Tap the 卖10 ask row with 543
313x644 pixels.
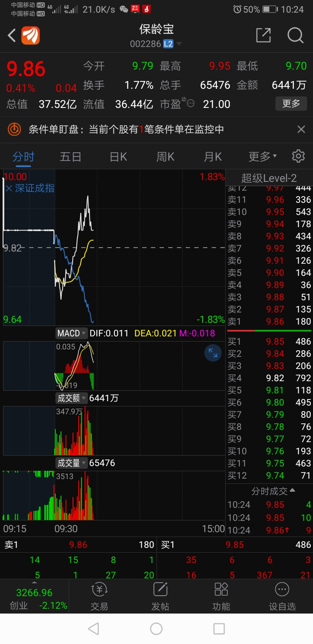coord(269,212)
